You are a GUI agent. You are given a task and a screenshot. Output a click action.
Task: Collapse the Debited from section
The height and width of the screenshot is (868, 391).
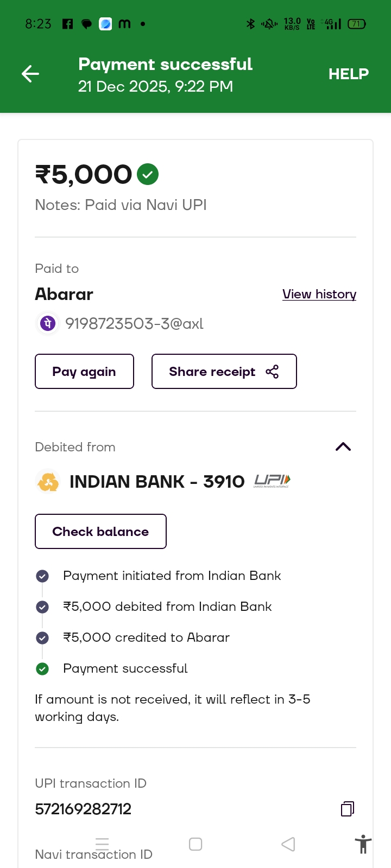click(343, 447)
